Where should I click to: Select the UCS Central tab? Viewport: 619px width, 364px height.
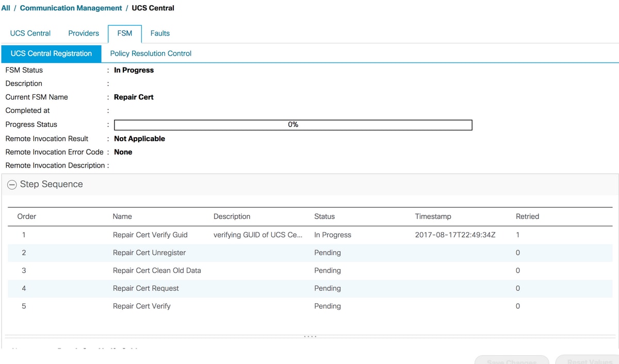pyautogui.click(x=30, y=33)
